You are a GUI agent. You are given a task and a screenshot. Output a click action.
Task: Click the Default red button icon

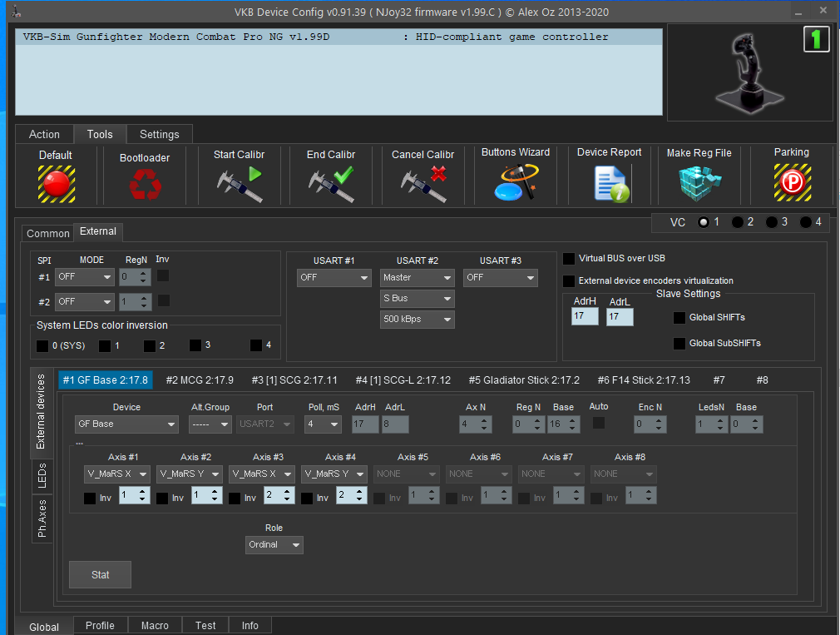click(x=56, y=183)
